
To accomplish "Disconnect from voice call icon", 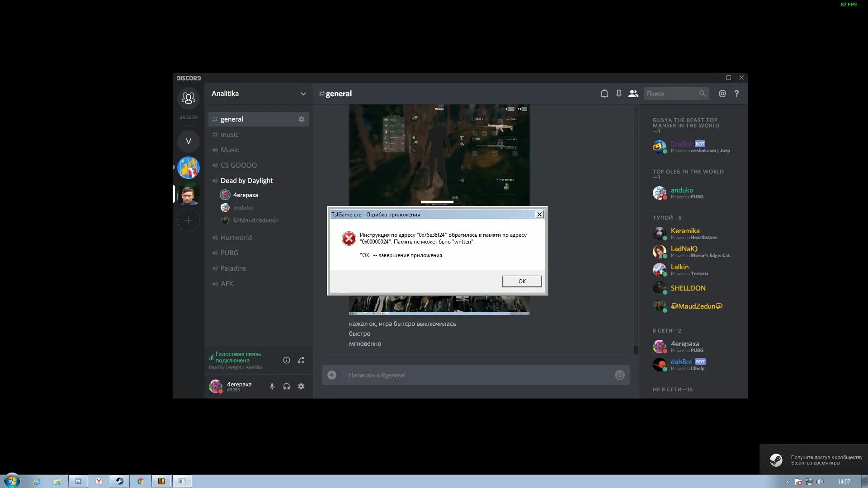I will coord(301,360).
